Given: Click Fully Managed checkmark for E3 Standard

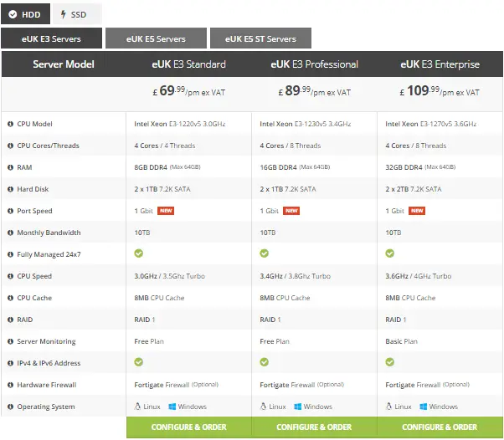Looking at the screenshot, I should (x=138, y=253).
